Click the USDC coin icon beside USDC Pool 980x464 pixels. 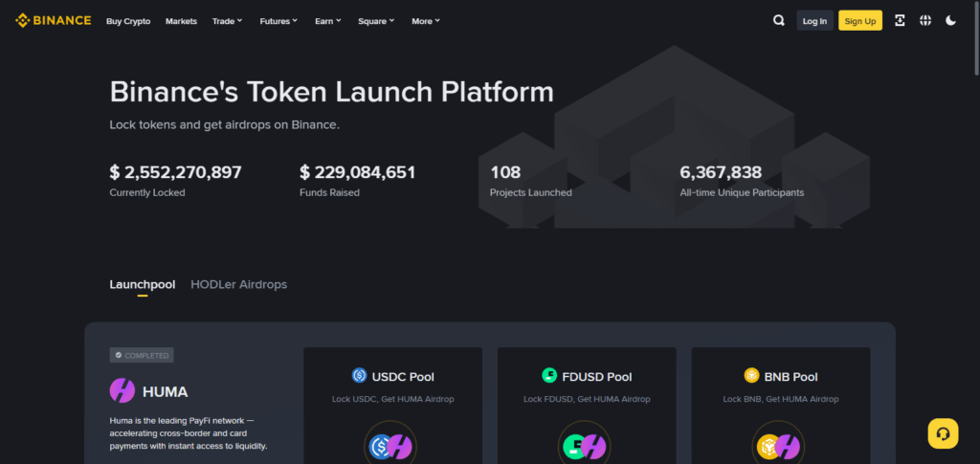360,375
